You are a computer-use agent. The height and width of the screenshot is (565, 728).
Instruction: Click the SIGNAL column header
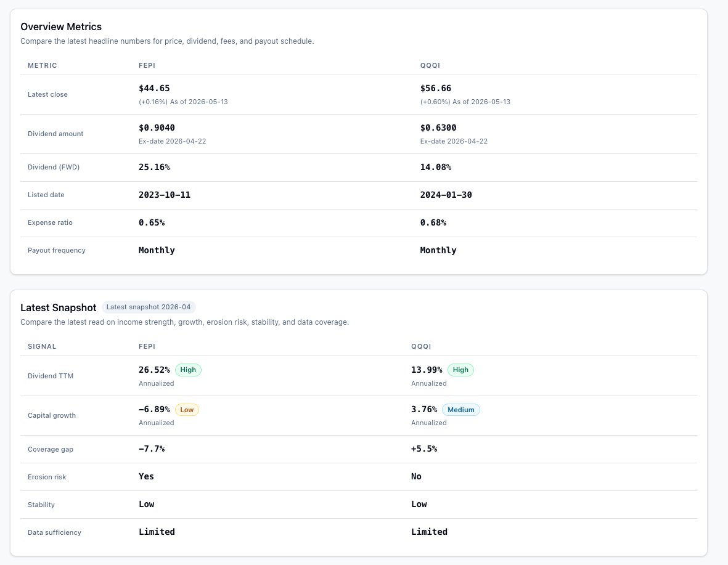pyautogui.click(x=42, y=346)
